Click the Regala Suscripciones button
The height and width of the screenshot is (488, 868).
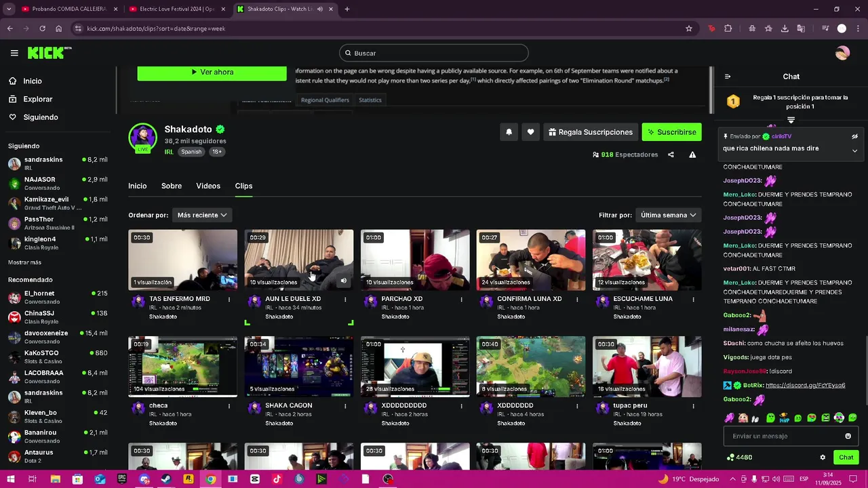(x=591, y=132)
